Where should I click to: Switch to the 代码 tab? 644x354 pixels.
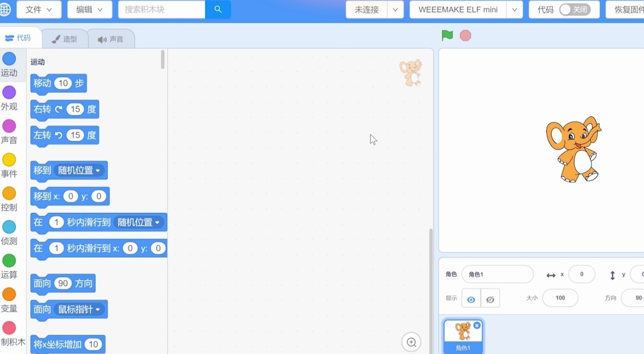click(19, 38)
